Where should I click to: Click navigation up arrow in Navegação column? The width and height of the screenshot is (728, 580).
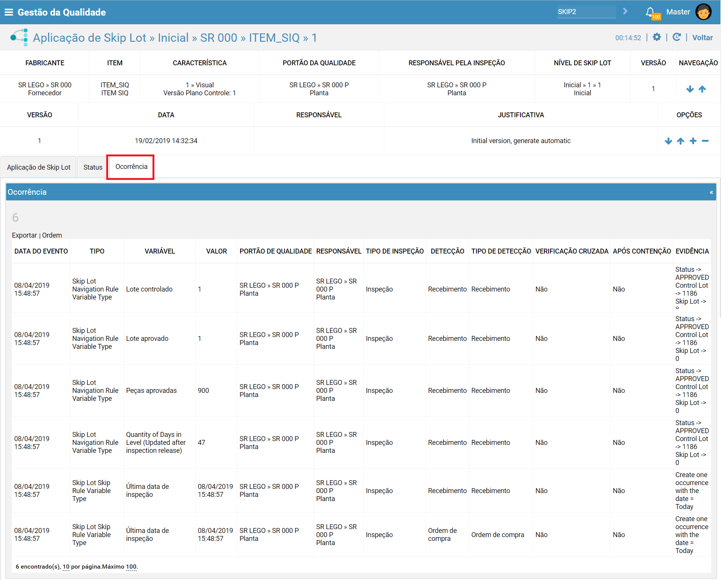click(702, 89)
